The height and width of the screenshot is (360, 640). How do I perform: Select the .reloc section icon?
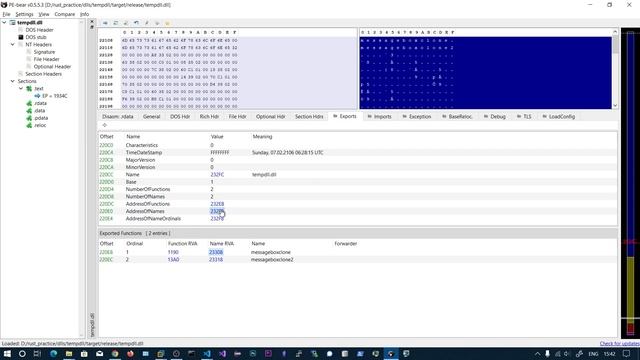pyautogui.click(x=29, y=125)
